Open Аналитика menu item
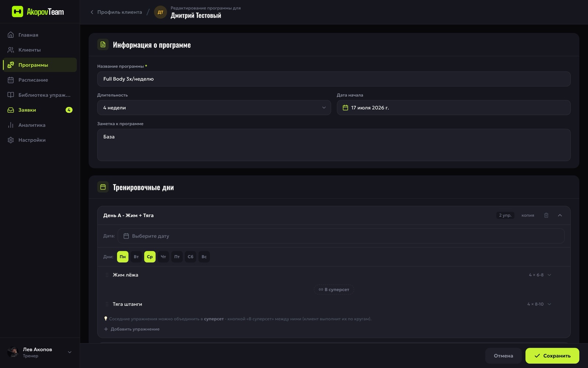 click(x=40, y=125)
